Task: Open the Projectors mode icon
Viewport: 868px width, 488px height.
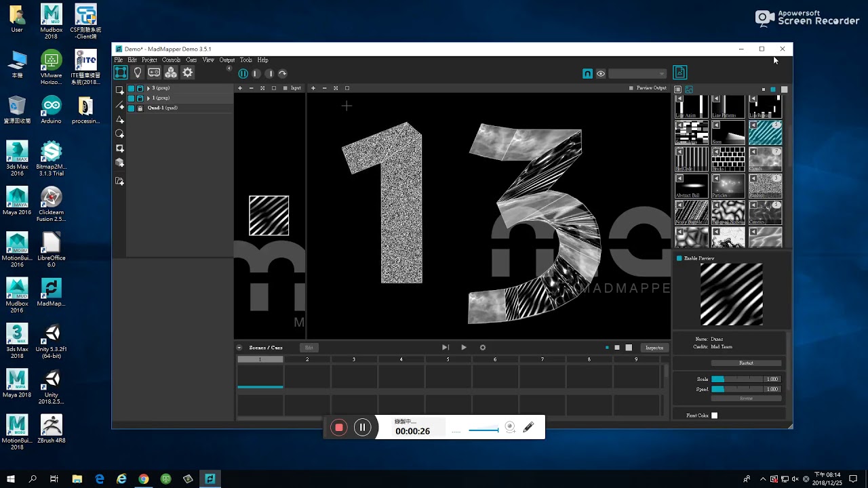Action: coord(154,73)
